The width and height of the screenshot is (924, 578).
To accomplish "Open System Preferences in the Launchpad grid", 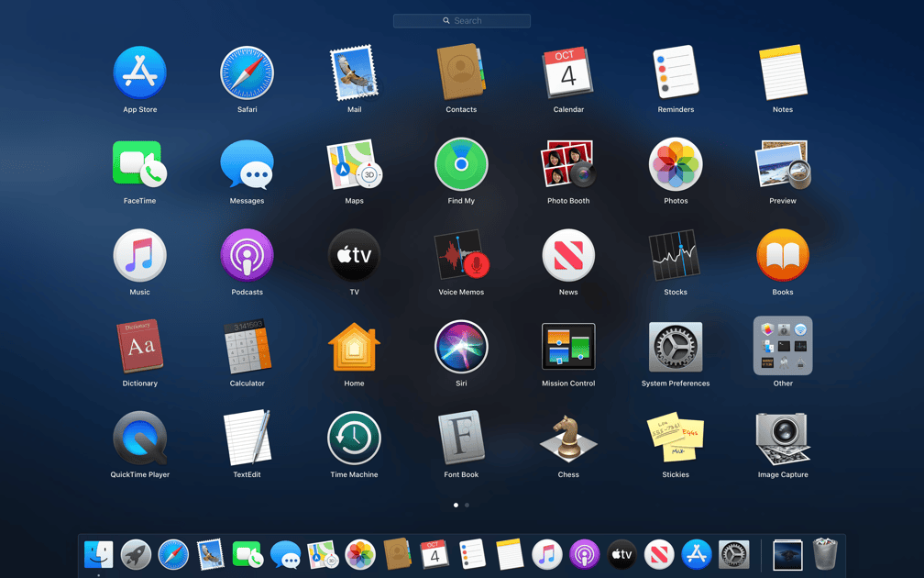I will pyautogui.click(x=676, y=346).
